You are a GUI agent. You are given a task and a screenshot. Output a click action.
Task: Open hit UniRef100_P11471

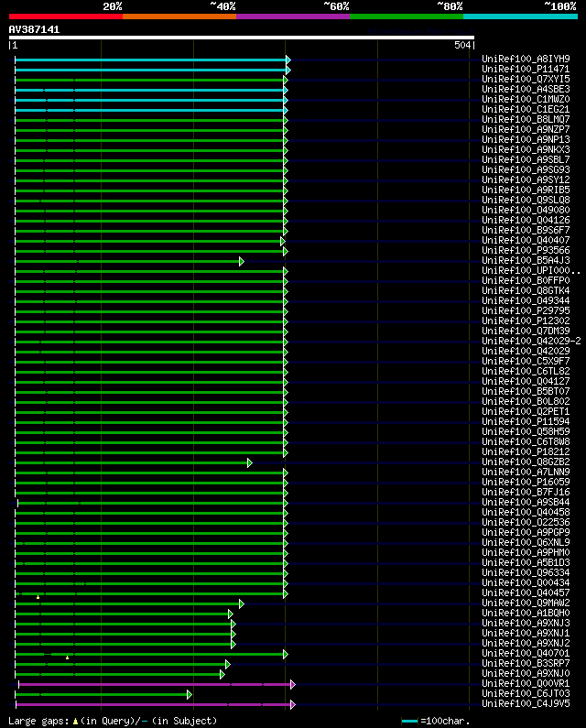(x=526, y=70)
